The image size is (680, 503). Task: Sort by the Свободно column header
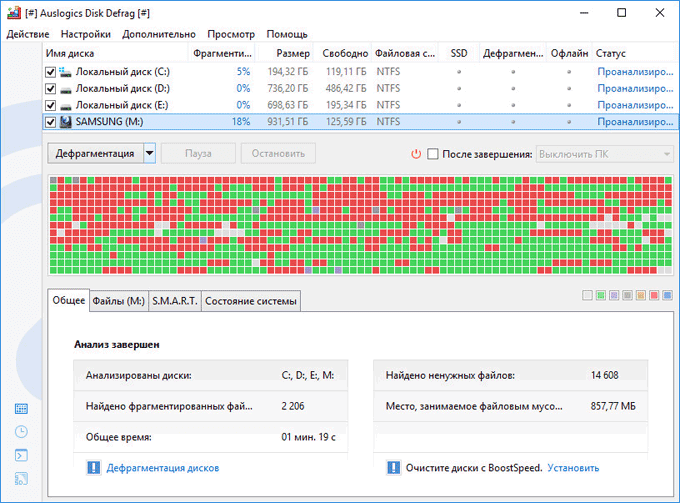(343, 53)
